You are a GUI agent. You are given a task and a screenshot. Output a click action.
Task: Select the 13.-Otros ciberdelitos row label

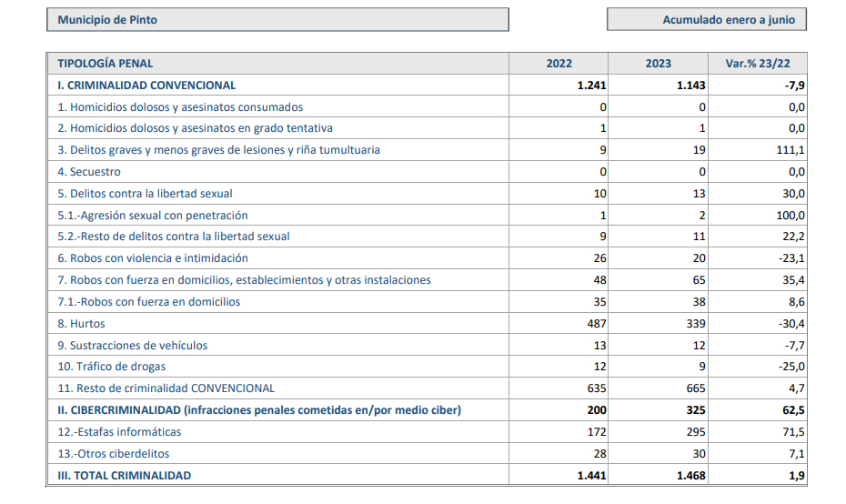(114, 454)
